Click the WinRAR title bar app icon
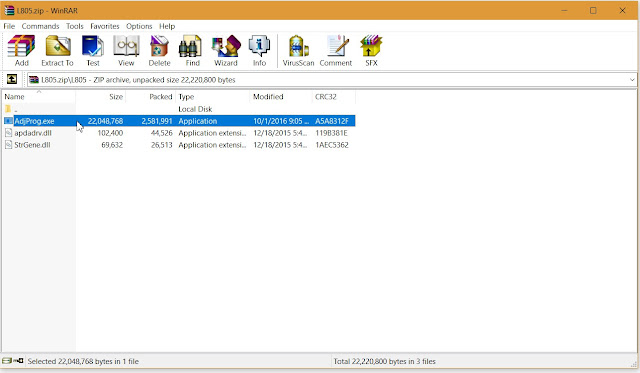This screenshot has height=373, width=640. (x=9, y=10)
